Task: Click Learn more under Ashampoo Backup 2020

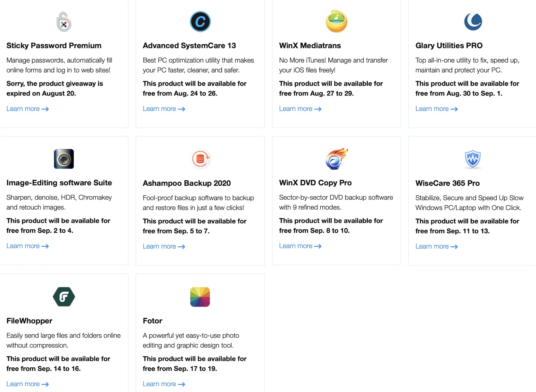Action: tap(164, 247)
